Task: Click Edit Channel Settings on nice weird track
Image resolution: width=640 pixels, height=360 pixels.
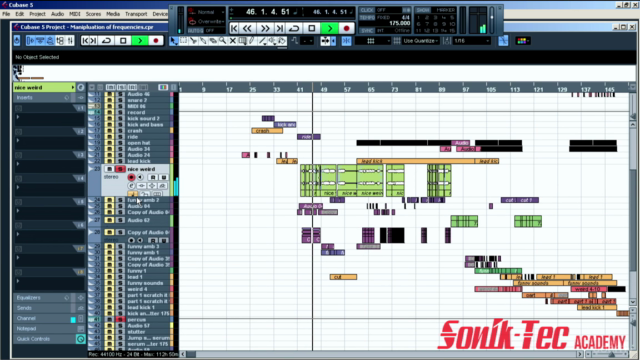Action: [x=131, y=186]
